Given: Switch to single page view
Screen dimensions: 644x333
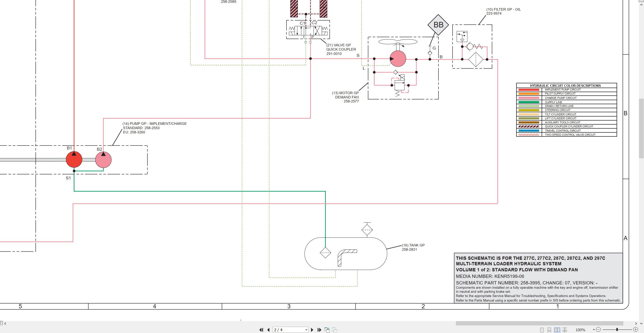Looking at the screenshot, I should coord(542,330).
